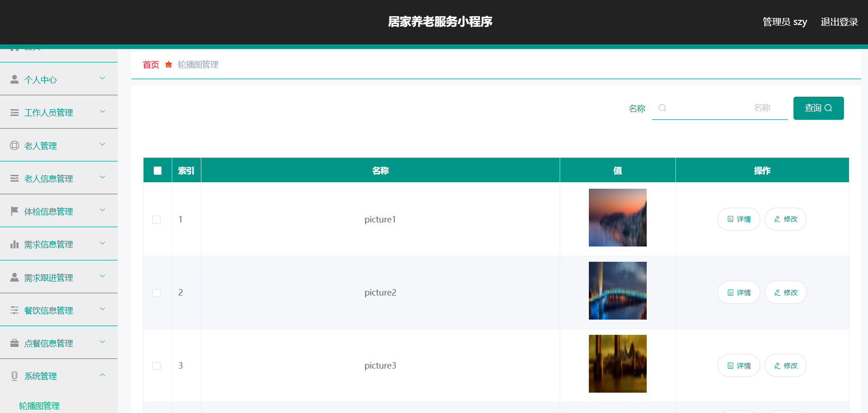This screenshot has width=868, height=413.
Task: Check the checkbox for picture1 row
Action: coord(156,220)
